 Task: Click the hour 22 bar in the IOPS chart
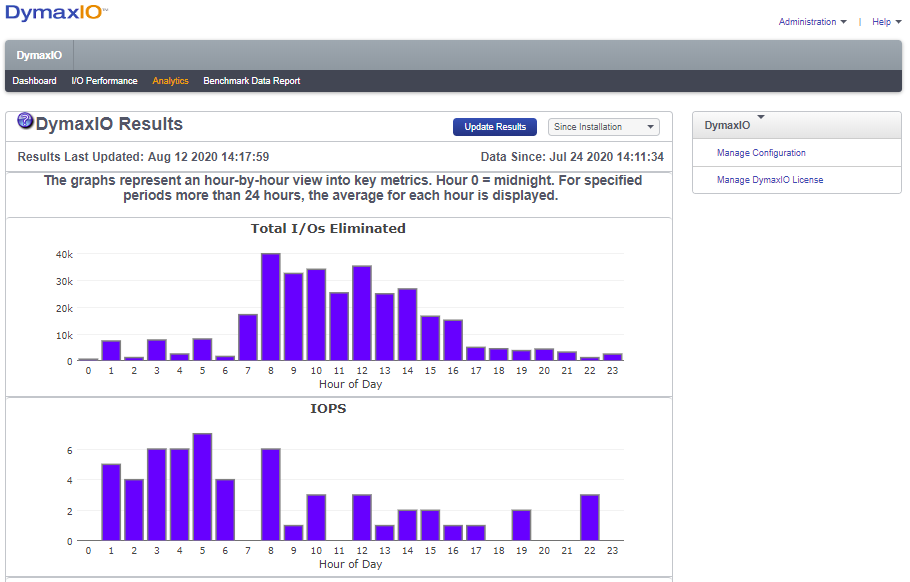(x=589, y=515)
